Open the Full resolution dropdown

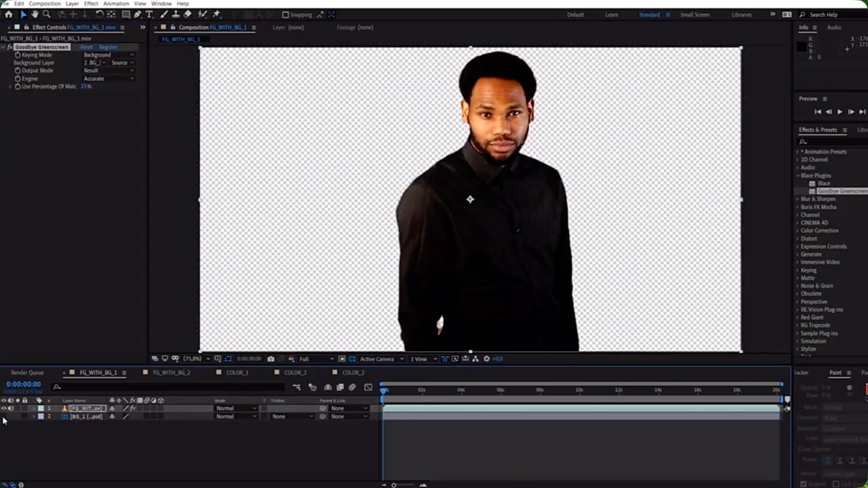coord(316,359)
